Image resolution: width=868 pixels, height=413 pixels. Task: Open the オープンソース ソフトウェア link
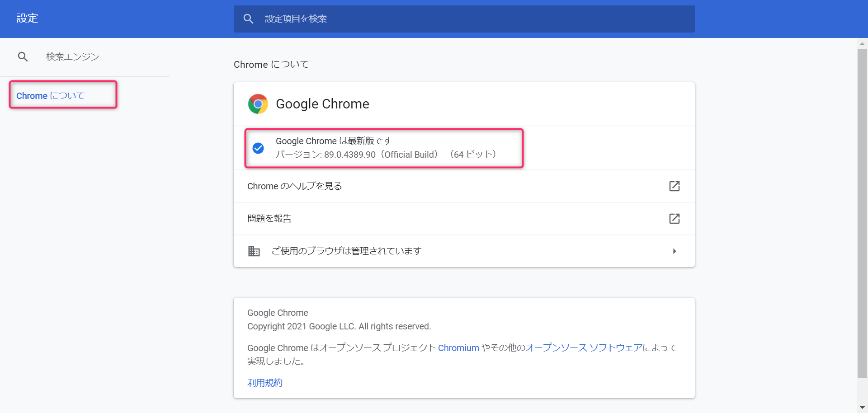coord(584,348)
